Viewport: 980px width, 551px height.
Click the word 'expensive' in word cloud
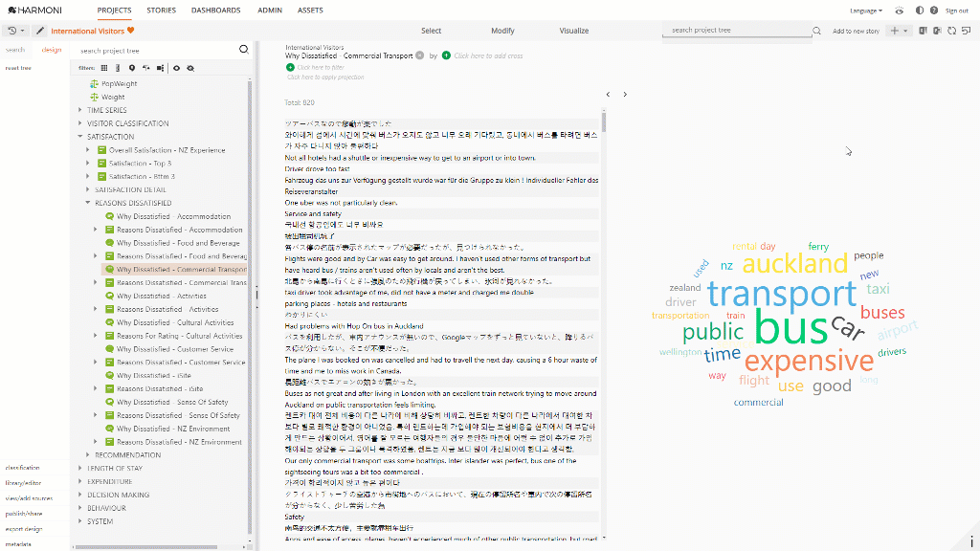809,361
